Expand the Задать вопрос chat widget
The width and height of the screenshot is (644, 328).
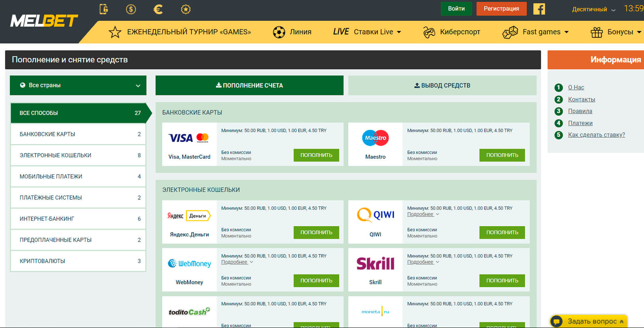[589, 321]
